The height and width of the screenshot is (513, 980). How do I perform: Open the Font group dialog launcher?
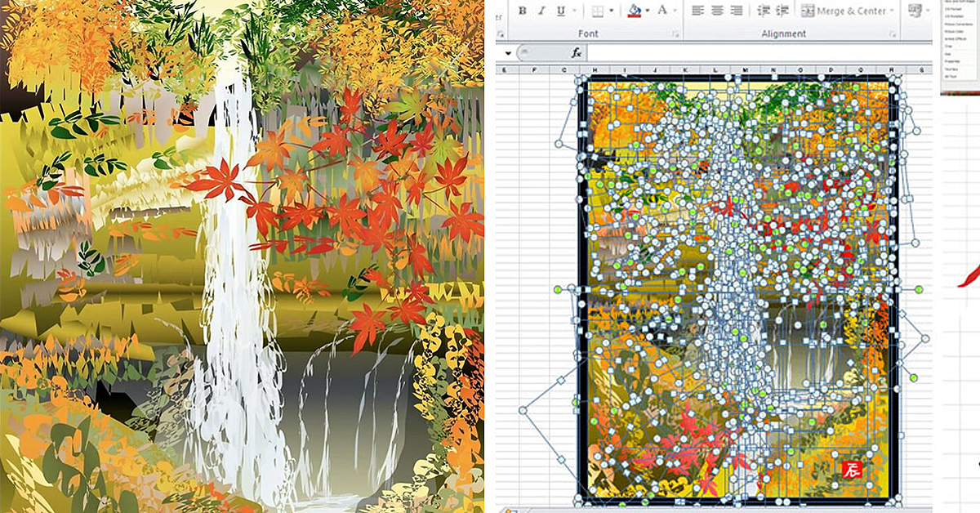pos(673,33)
